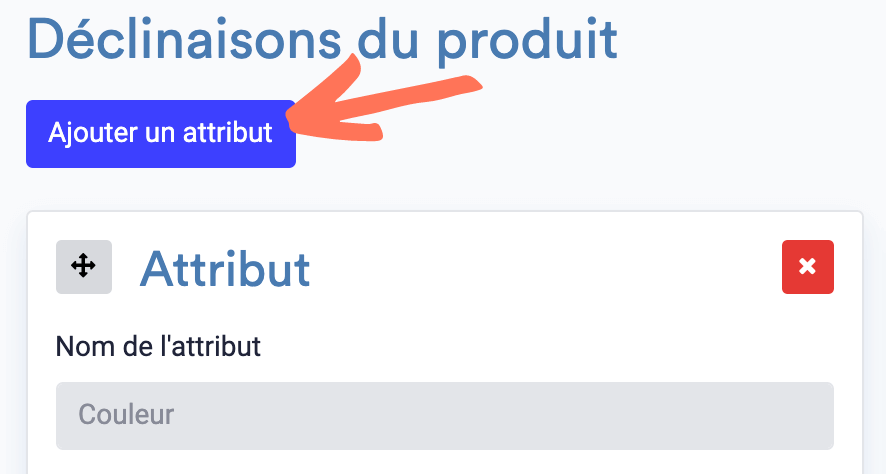
Task: Activate the attribute name text box
Action: pyautogui.click(x=445, y=416)
